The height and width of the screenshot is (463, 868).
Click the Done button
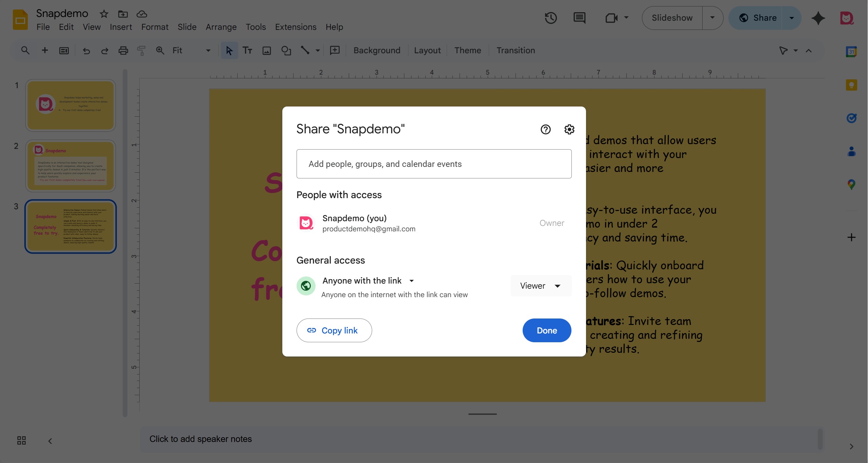[x=547, y=330]
